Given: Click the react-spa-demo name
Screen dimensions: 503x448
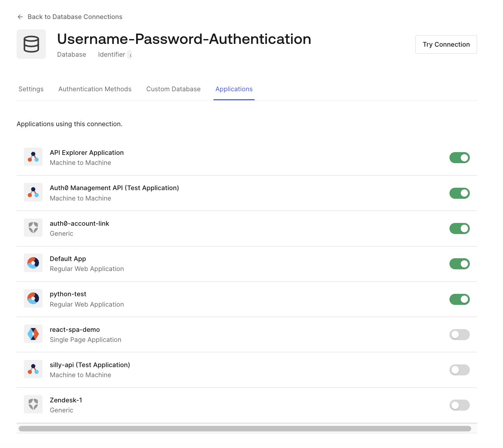Looking at the screenshot, I should coord(75,330).
